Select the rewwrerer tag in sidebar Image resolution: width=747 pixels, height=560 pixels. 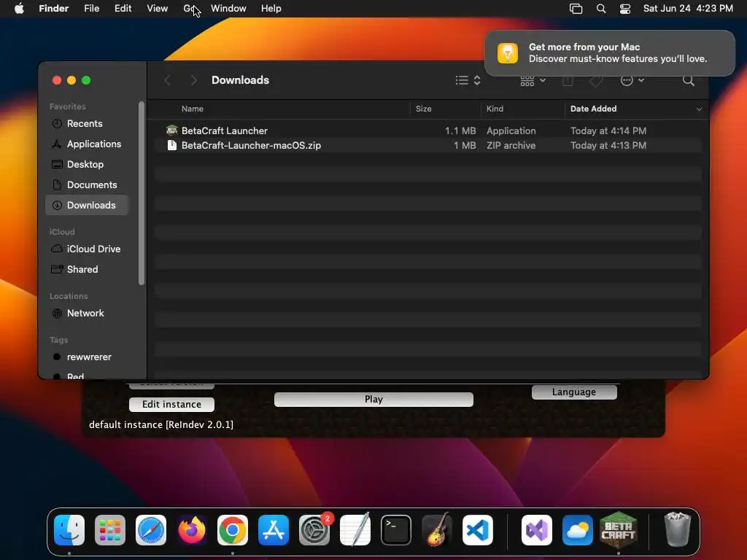(87, 357)
